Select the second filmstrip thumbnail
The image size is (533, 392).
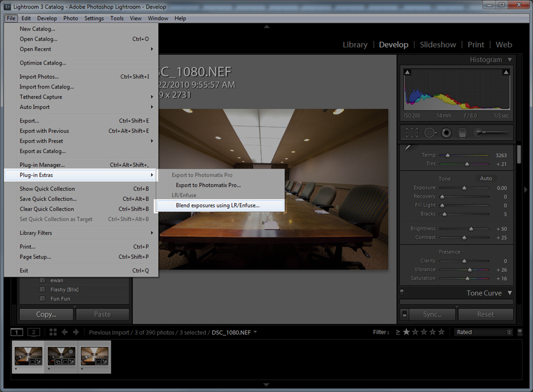[61, 357]
